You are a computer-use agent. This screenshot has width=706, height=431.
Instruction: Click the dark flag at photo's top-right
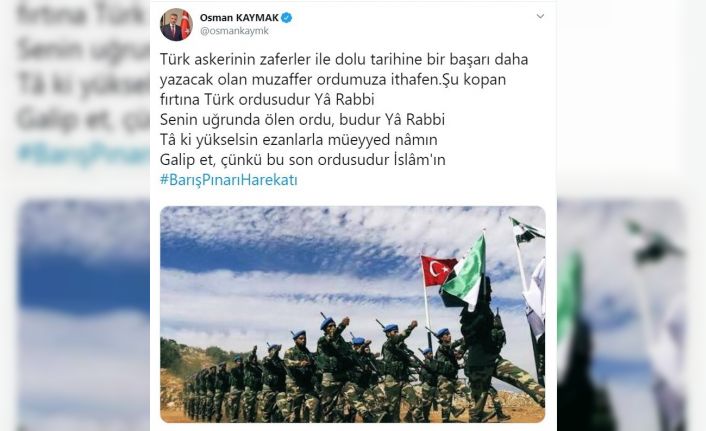tap(527, 231)
